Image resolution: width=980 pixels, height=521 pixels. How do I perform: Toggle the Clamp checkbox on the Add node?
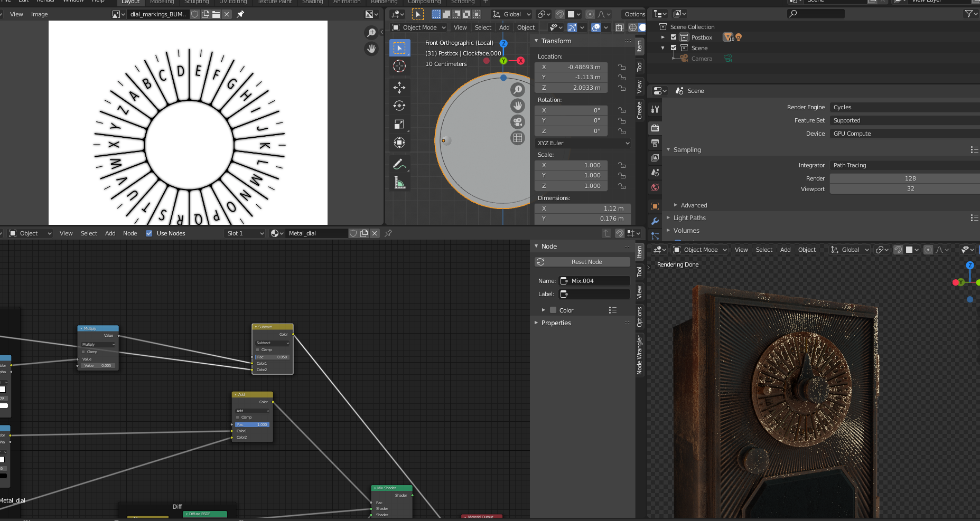click(238, 417)
